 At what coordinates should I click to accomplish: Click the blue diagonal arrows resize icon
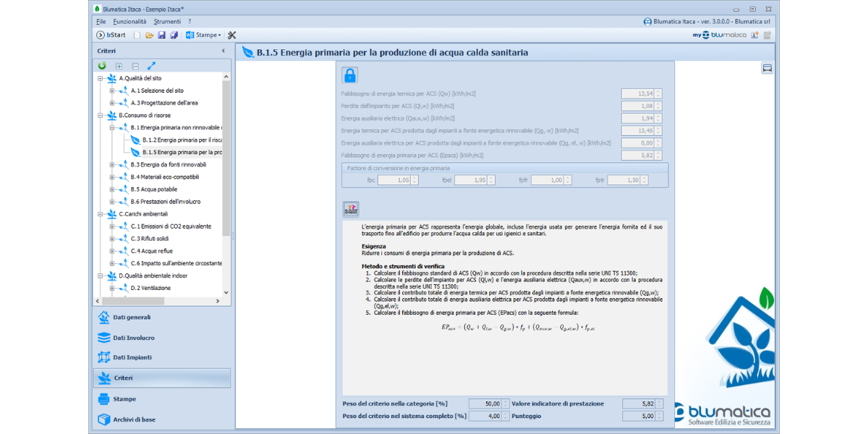[151, 66]
